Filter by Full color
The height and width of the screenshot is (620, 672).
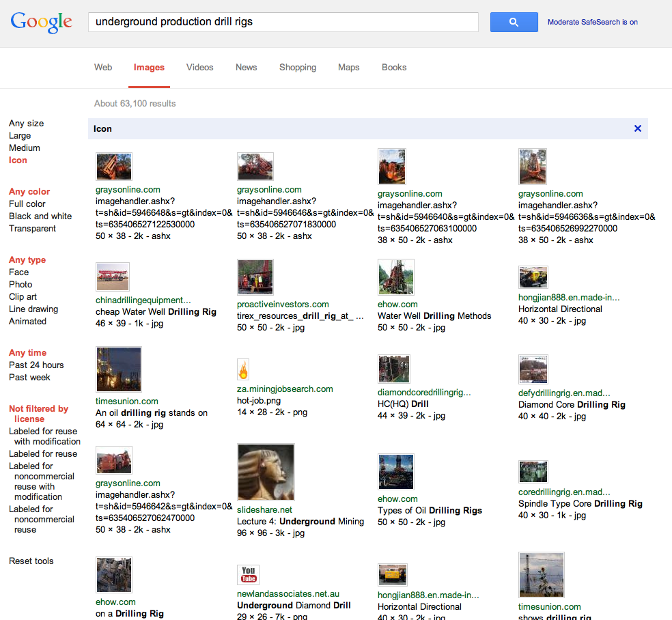[27, 204]
